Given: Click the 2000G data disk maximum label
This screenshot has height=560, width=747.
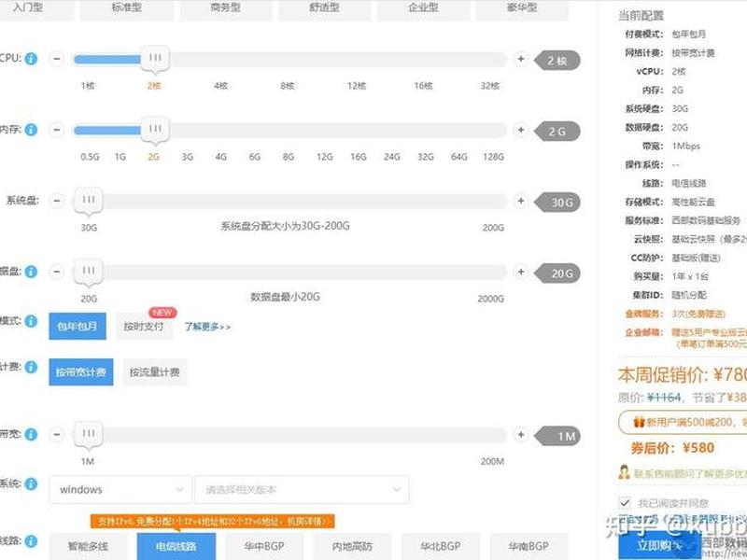Looking at the screenshot, I should click(491, 299).
